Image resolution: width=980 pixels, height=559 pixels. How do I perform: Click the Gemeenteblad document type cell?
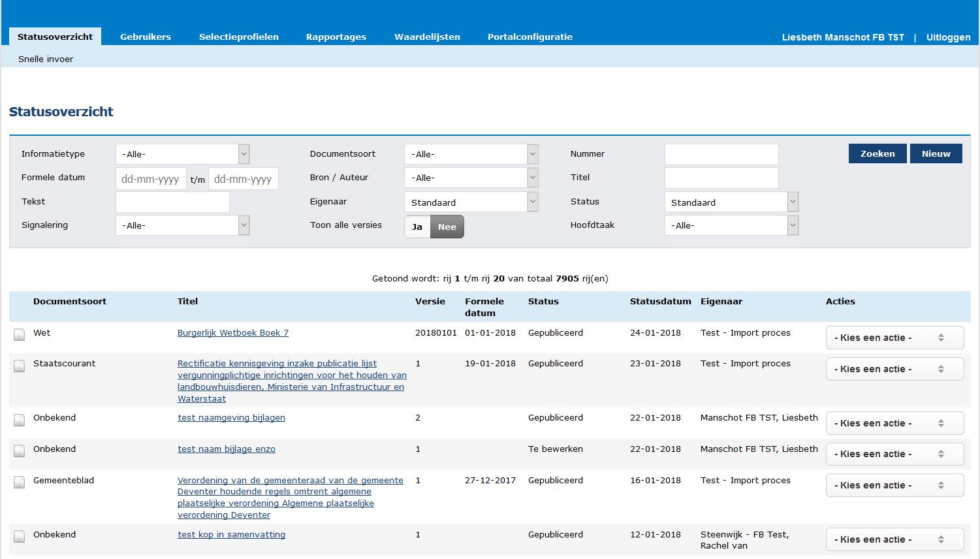63,480
